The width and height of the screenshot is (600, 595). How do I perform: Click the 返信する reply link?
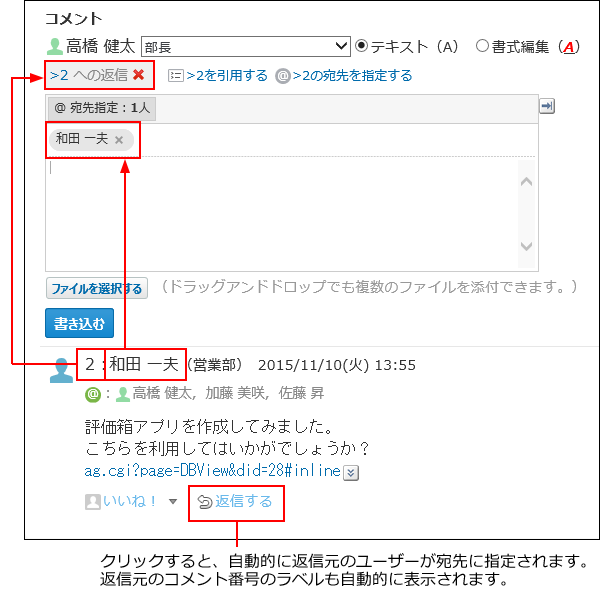(243, 501)
